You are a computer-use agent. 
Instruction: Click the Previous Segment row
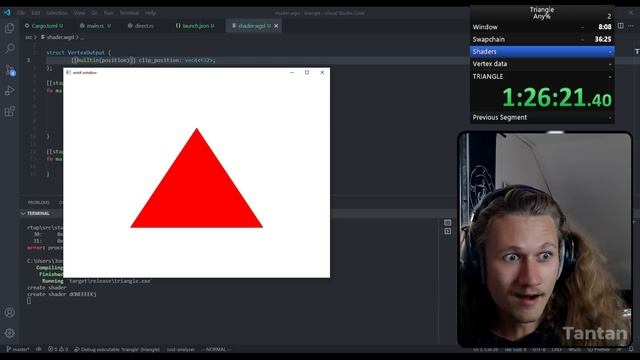point(542,117)
